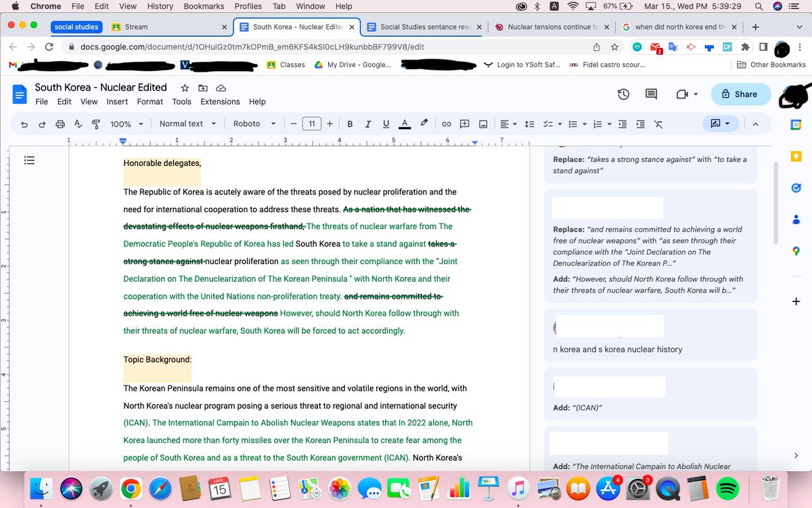Viewport: 812px width, 508px height.
Task: Open the My Drive bookmark
Action: tap(352, 65)
